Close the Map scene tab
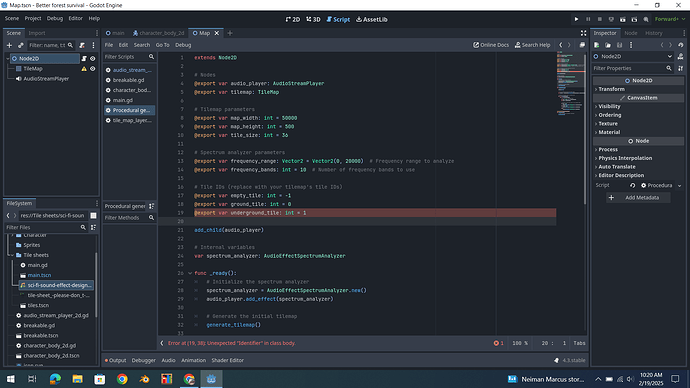690x388 pixels. 217,33
